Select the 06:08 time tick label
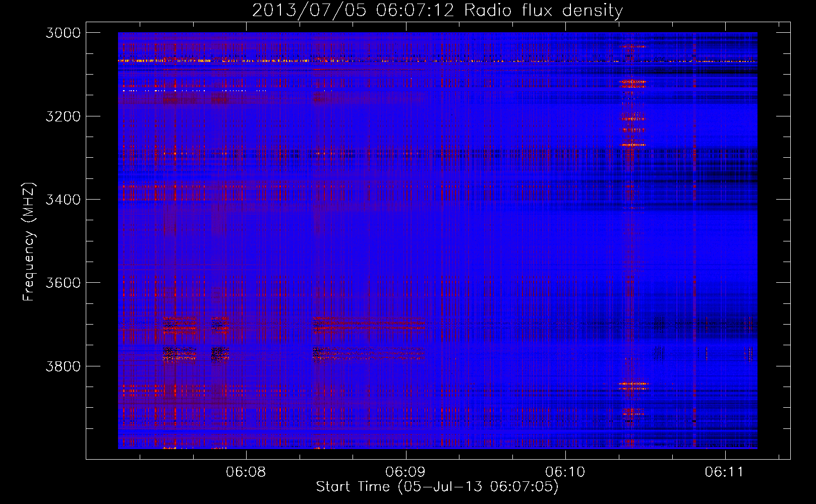 246,472
